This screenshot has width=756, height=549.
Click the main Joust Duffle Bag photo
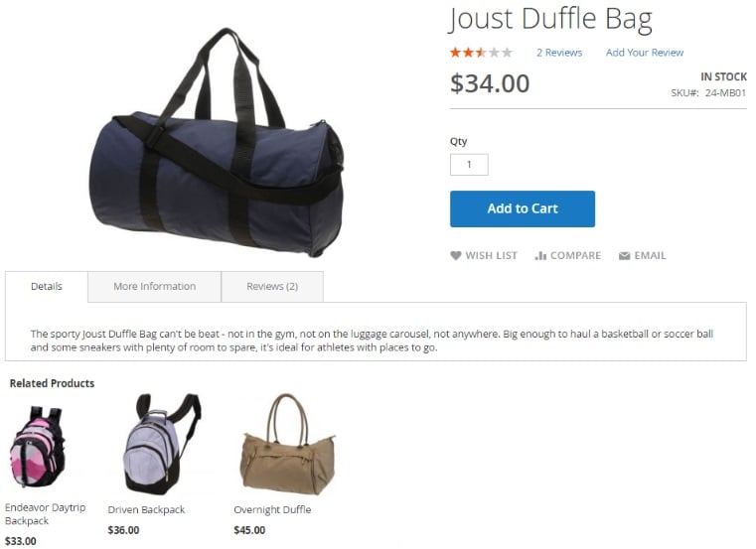[217, 142]
